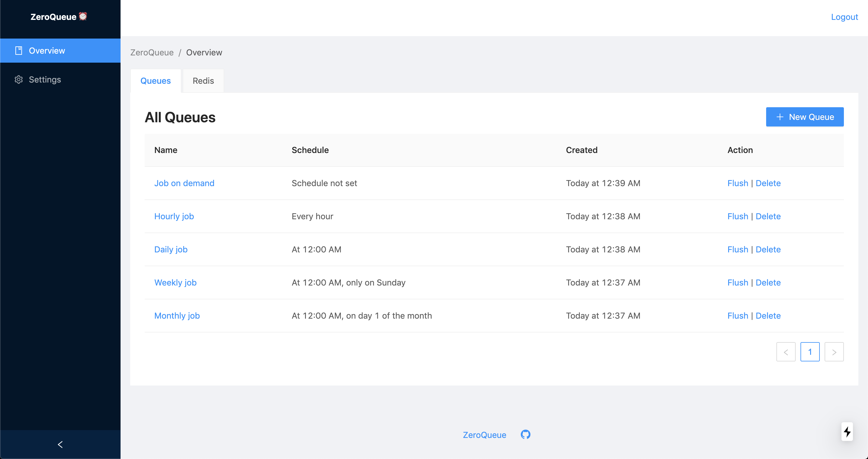The image size is (868, 459).
Task: Click the ZeroQueue breadcrumb link
Action: point(152,52)
